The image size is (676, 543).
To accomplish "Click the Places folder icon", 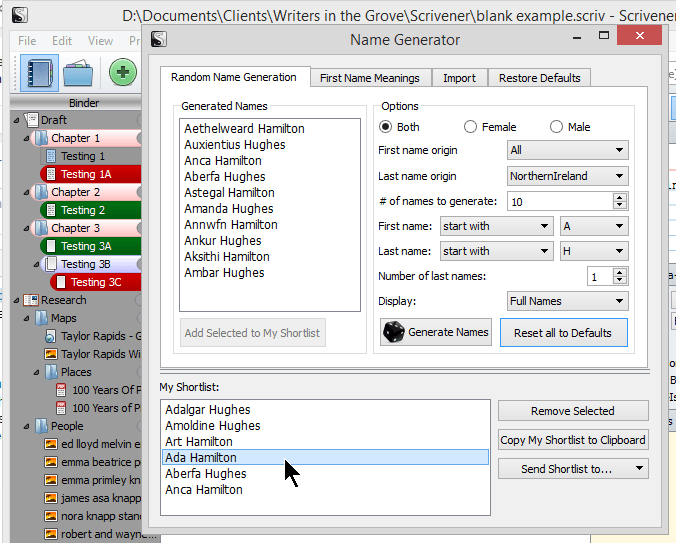I will point(51,372).
